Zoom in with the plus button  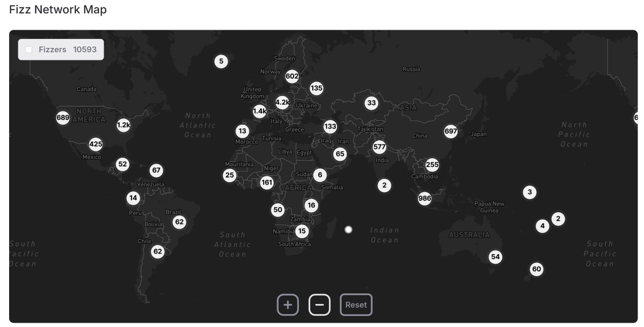[x=288, y=305]
